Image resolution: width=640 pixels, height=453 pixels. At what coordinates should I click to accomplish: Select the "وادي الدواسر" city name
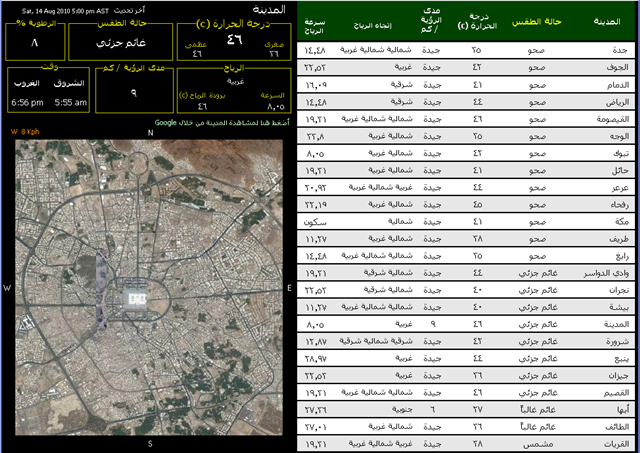(x=606, y=273)
